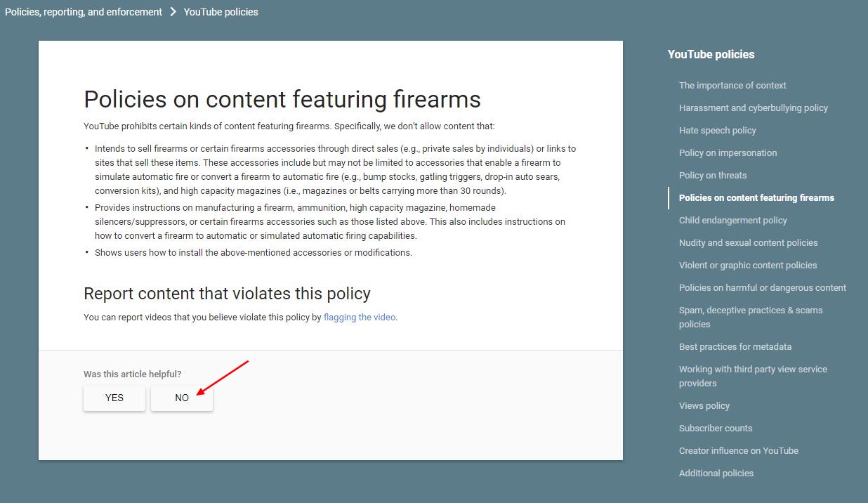Open Policy on threats
The height and width of the screenshot is (503, 868).
click(713, 176)
